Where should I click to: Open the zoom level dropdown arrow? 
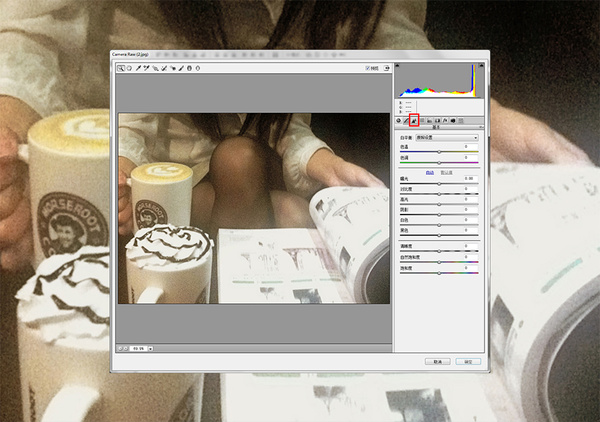pyautogui.click(x=150, y=349)
